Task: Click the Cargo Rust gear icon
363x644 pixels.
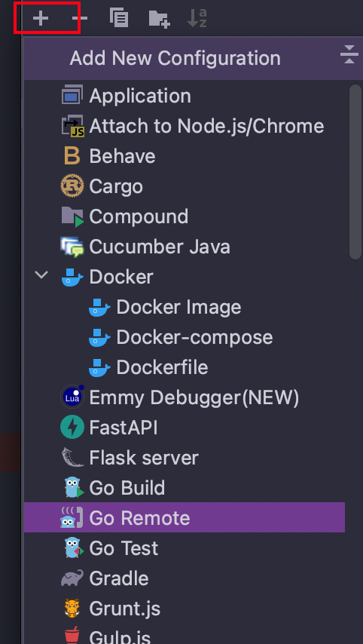Action: [72, 186]
